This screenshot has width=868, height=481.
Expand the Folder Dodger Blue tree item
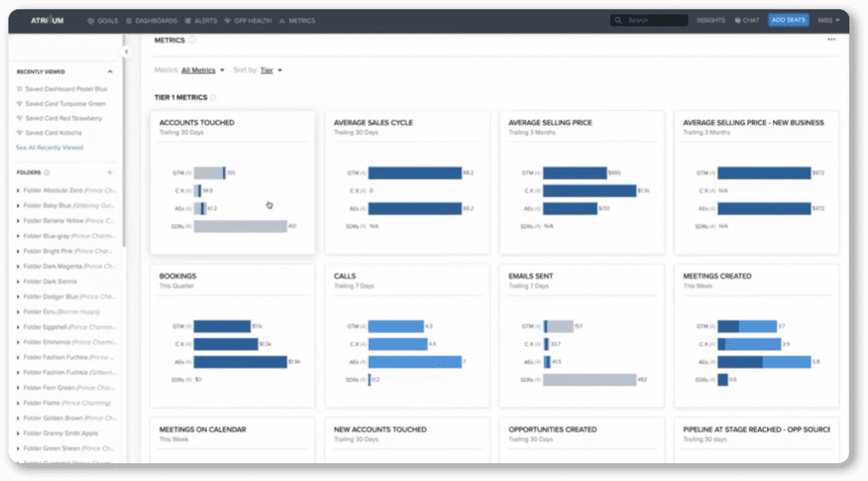[19, 297]
